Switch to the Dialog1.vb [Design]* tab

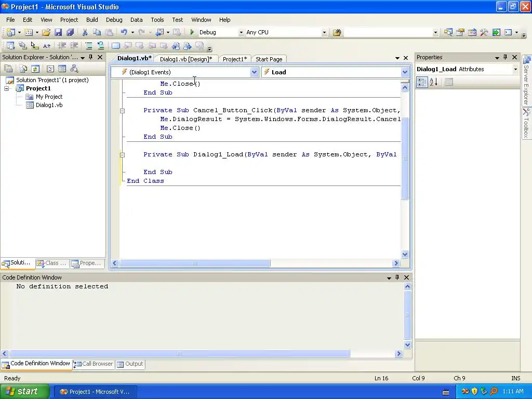186,59
